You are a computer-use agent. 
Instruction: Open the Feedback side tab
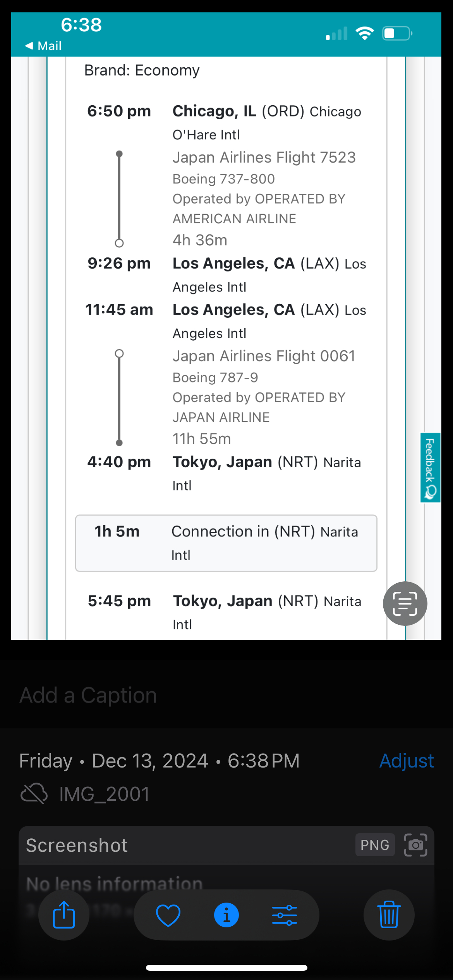[x=430, y=468]
